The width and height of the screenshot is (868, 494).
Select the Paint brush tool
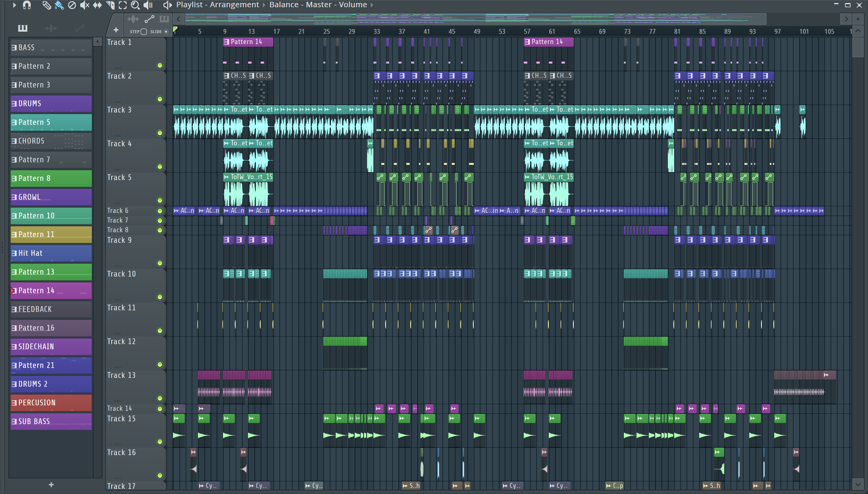[x=59, y=5]
